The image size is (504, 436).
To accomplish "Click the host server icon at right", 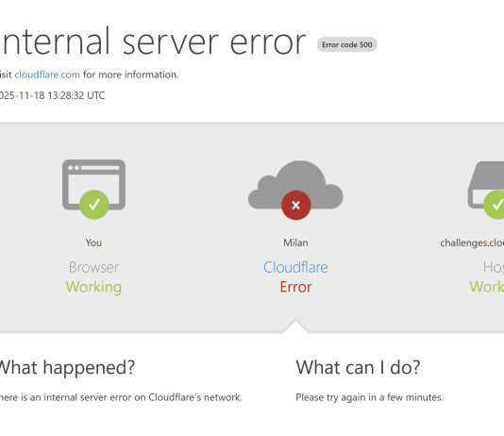I will coord(486,185).
